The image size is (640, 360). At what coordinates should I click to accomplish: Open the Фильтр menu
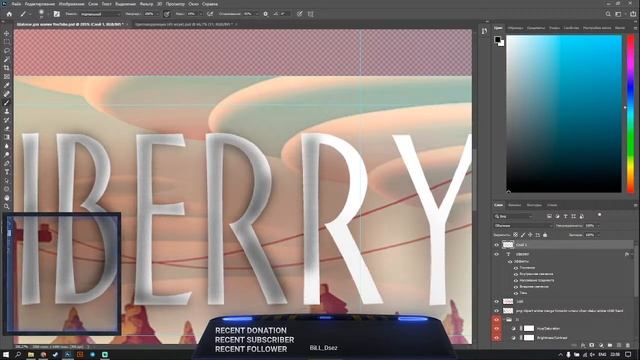tap(147, 4)
